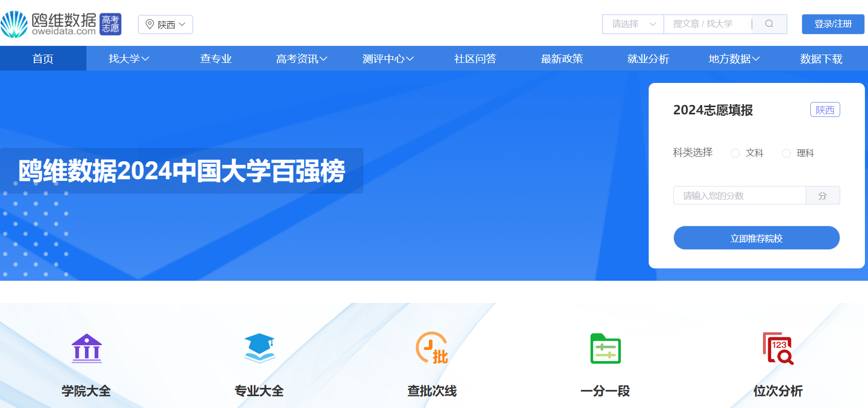Open 就业分析 menu item
Viewport: 868px width, 408px height.
point(648,59)
